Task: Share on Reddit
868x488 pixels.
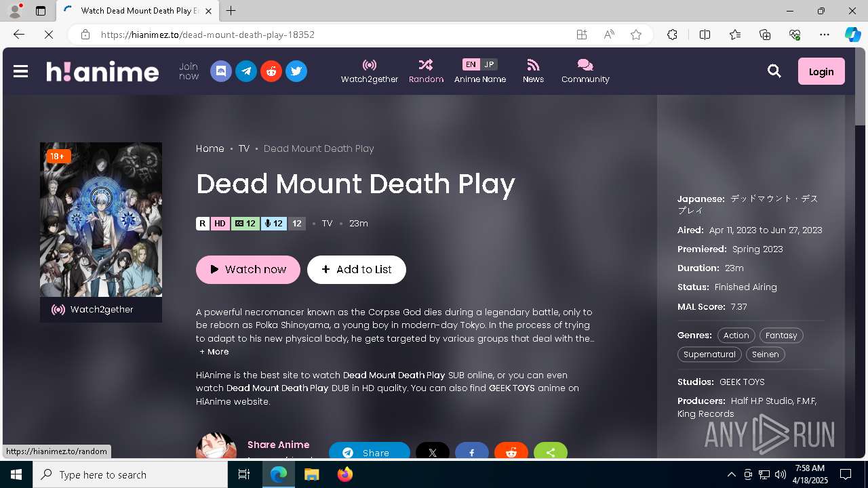Action: (x=511, y=452)
